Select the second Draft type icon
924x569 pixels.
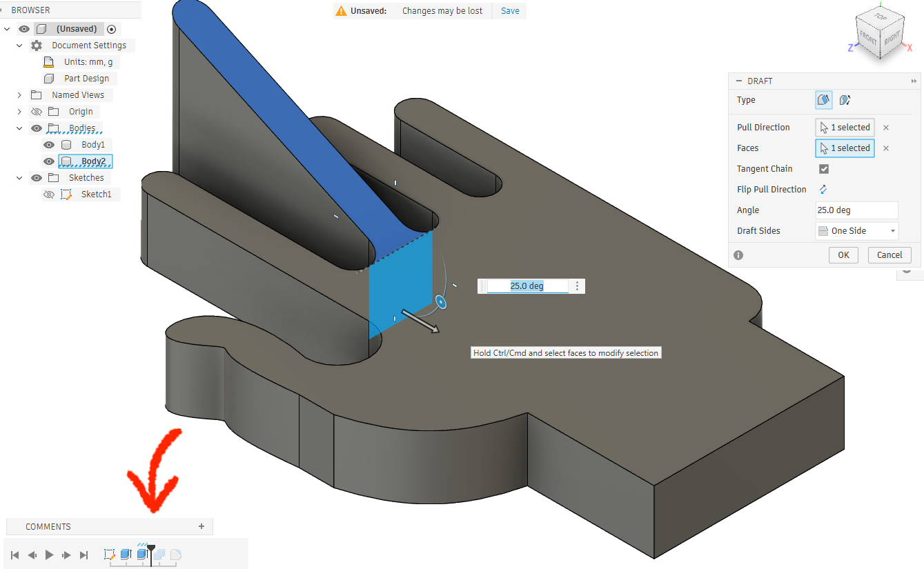coord(845,100)
